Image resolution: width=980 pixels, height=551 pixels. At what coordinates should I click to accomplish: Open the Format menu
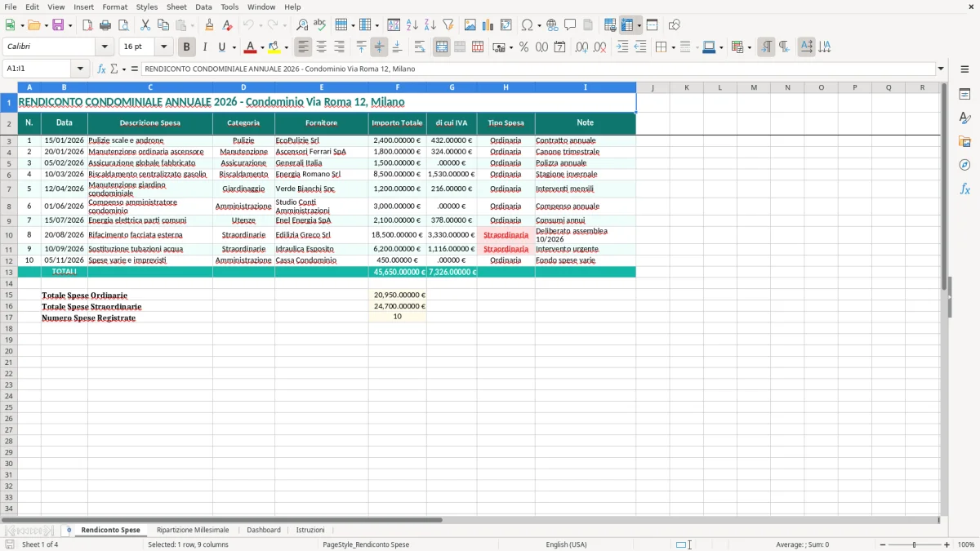[x=114, y=7]
